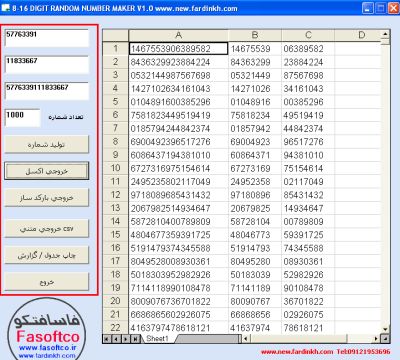Image resolution: width=400 pixels, height=360 pixels.
Task: Select column C header
Action: click(308, 35)
